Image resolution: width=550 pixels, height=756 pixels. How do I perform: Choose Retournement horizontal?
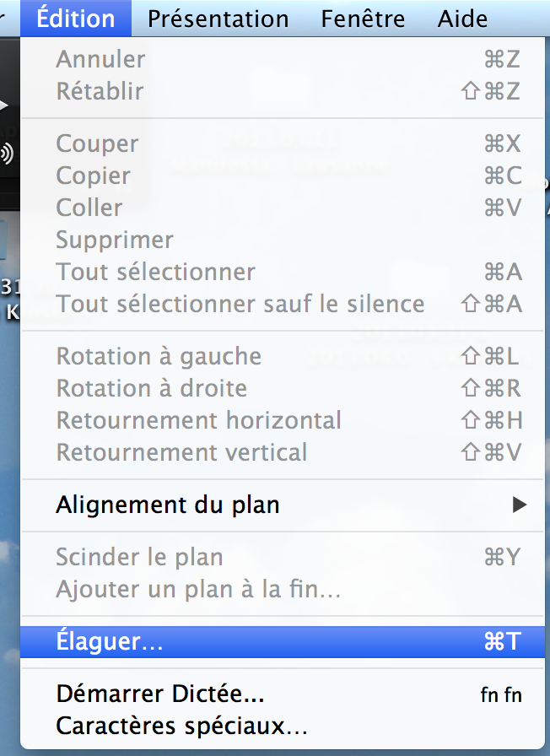click(x=198, y=420)
